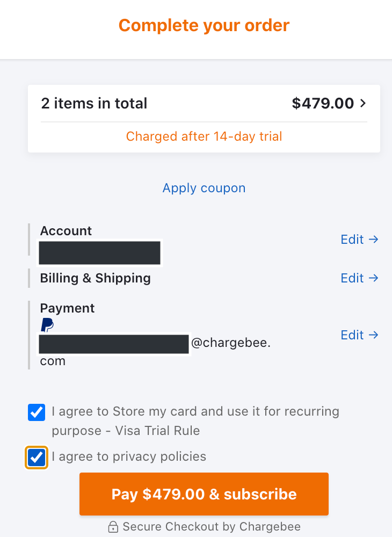Click Pay $479.00 & subscribe button
This screenshot has height=537, width=392.
[x=204, y=494]
